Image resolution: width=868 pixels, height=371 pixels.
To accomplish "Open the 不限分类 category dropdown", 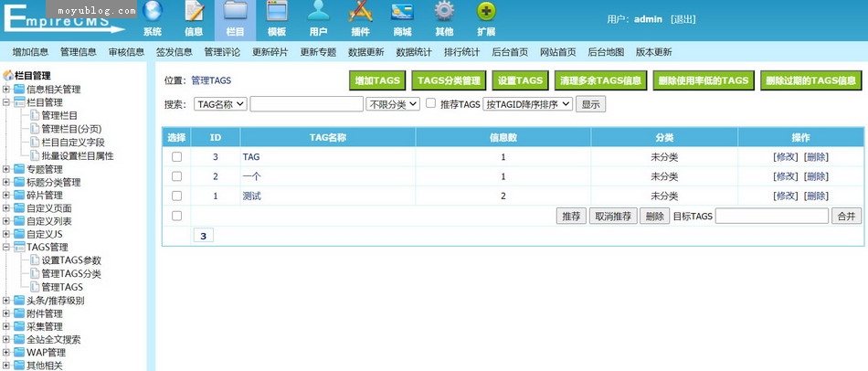I will 393,104.
